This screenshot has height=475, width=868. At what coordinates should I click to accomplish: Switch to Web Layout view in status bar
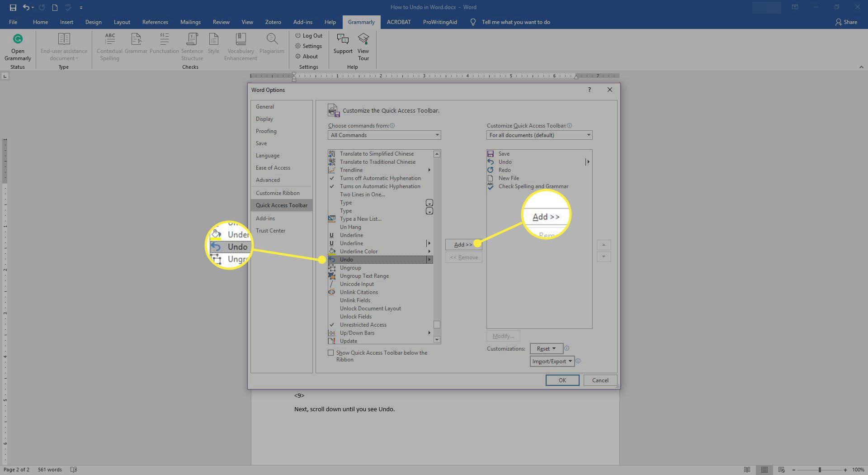click(x=781, y=470)
